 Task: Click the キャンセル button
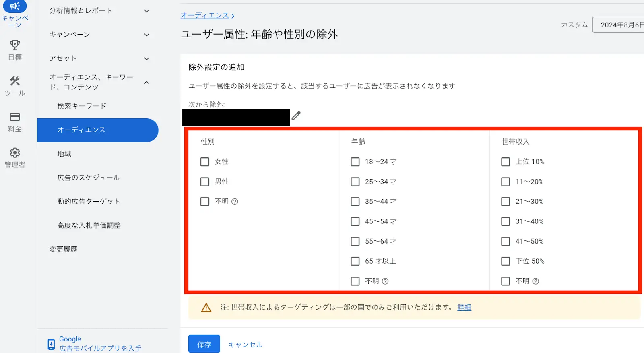coord(245,345)
